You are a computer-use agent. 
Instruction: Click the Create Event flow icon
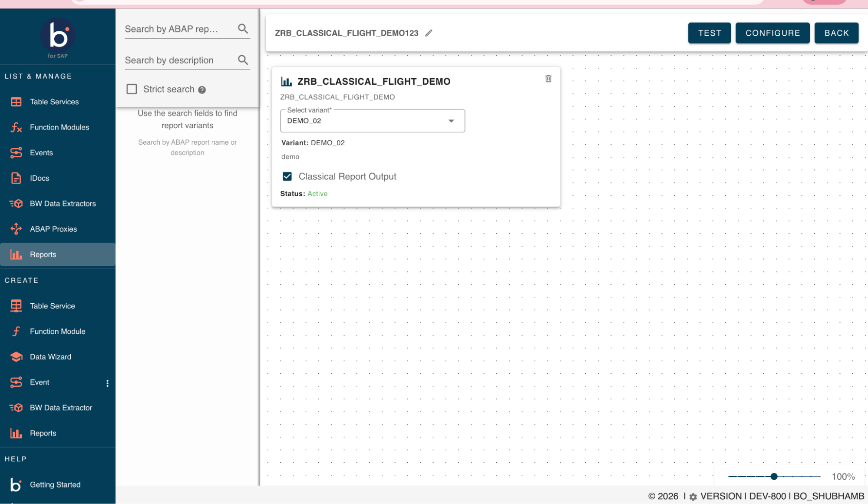click(x=16, y=382)
